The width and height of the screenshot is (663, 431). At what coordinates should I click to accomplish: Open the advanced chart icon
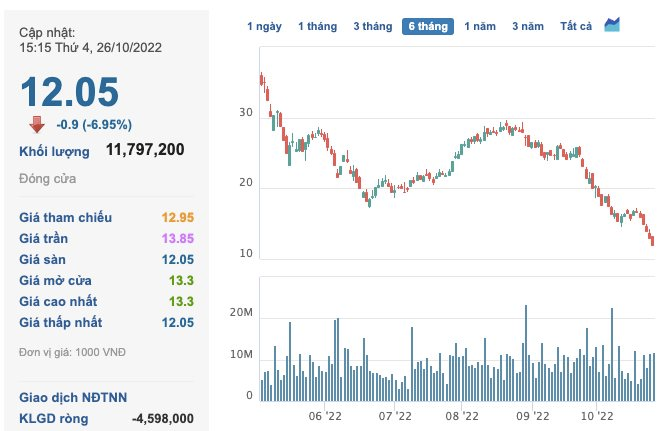611,26
